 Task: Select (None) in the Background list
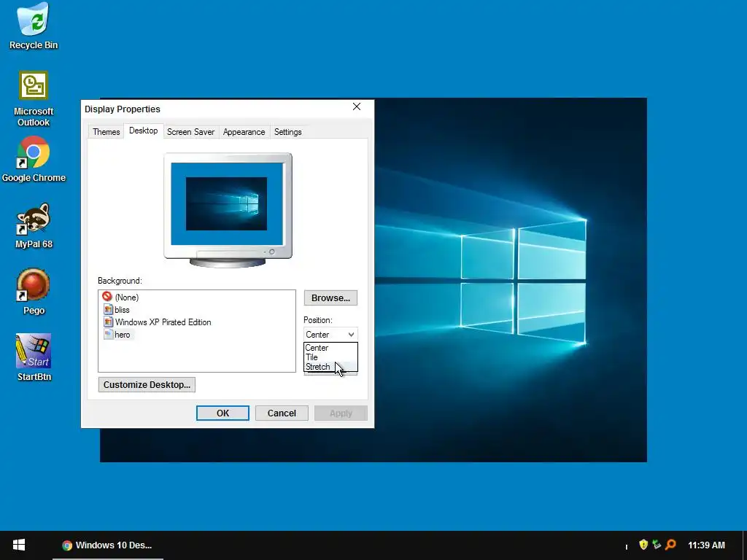point(127,297)
